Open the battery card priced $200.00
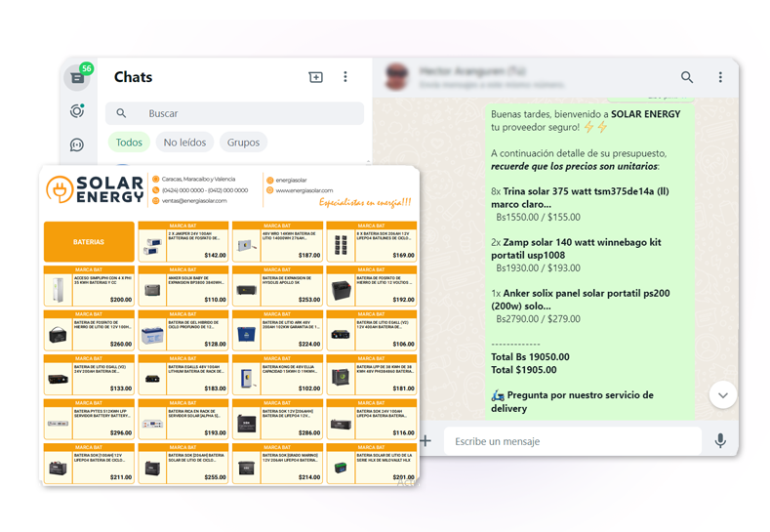Screen dimensions: 770x532 (x=89, y=286)
